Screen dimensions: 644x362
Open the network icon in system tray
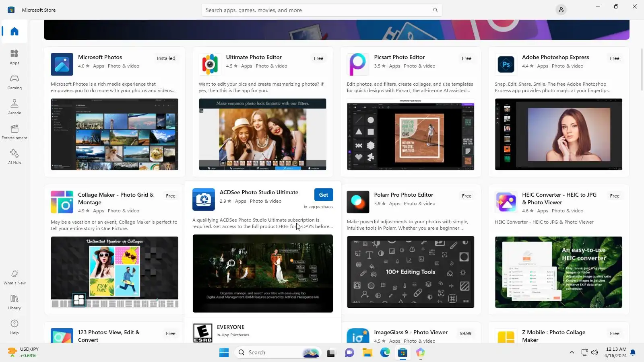(585, 353)
